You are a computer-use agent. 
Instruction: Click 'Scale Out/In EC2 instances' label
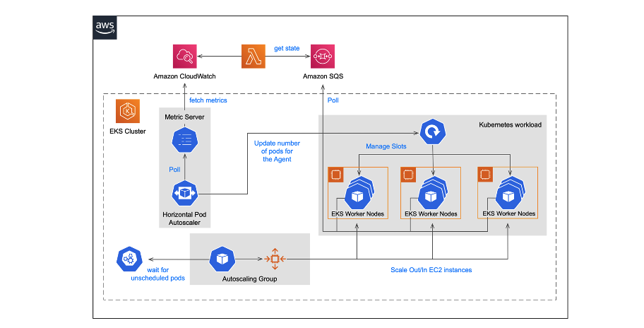[430, 270]
